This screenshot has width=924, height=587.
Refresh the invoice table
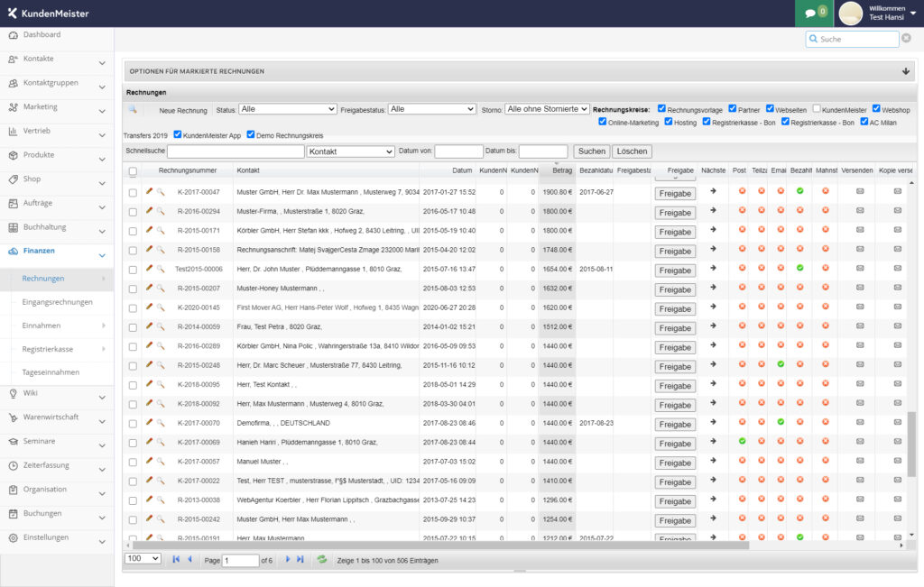tap(322, 559)
